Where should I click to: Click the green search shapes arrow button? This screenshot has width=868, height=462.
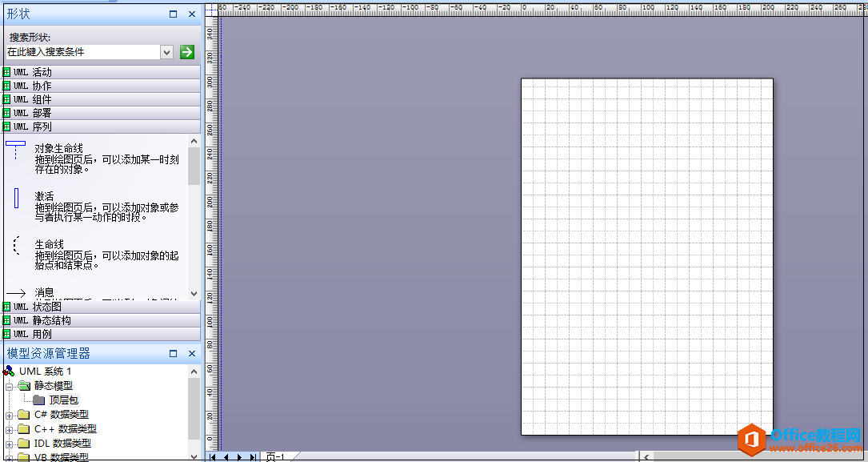coord(187,52)
